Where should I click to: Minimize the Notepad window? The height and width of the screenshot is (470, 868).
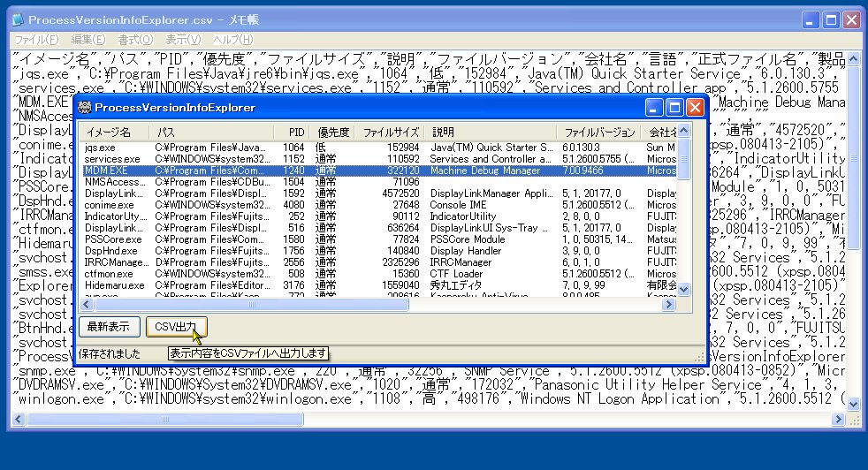(810, 20)
